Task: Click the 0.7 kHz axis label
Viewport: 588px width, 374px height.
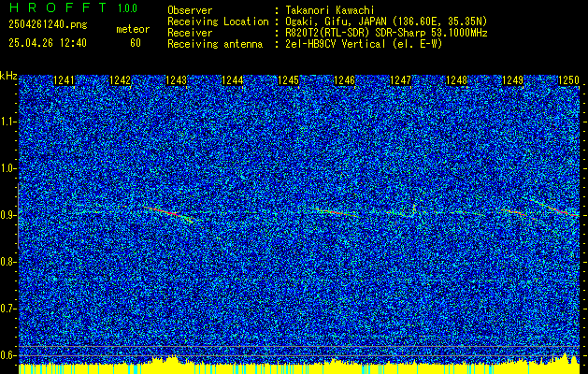Action: (x=7, y=309)
